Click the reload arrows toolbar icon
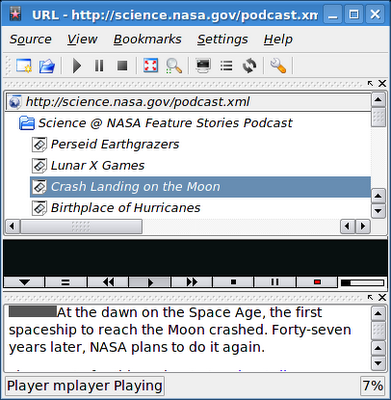Image resolution: width=391 pixels, height=400 pixels. tap(250, 66)
